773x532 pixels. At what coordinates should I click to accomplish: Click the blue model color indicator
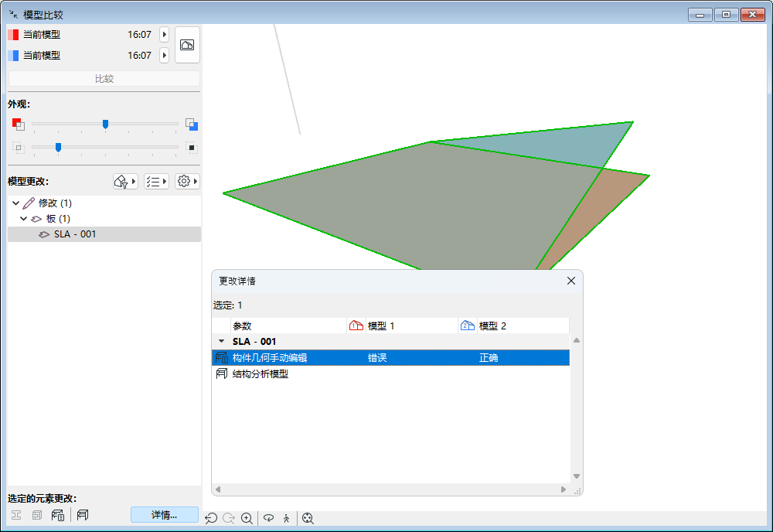tap(13, 55)
